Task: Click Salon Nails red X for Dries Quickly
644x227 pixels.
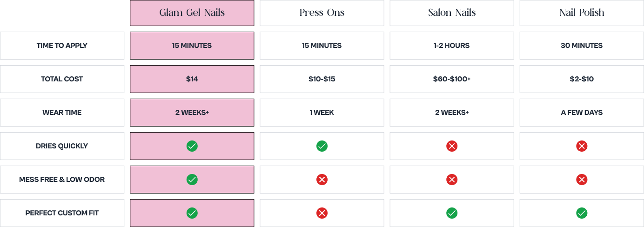Action: click(451, 146)
